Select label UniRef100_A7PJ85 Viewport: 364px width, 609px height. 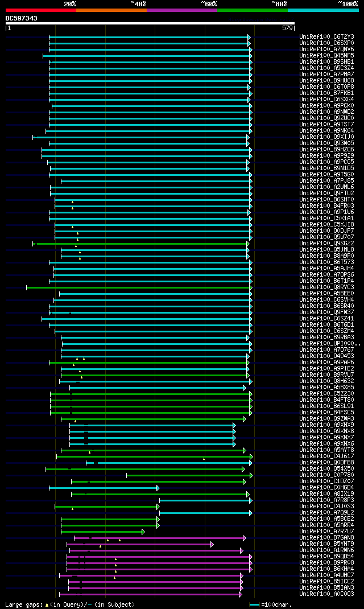coord(326,181)
